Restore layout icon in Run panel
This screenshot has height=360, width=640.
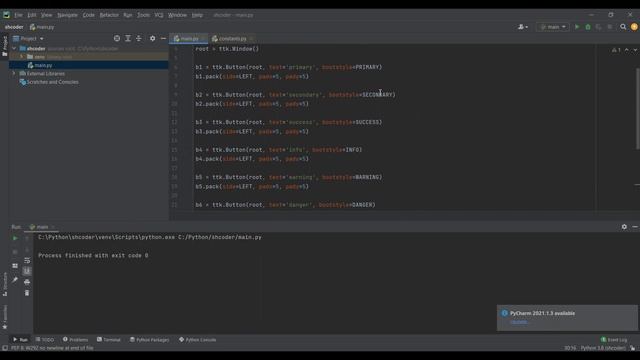pos(15,266)
